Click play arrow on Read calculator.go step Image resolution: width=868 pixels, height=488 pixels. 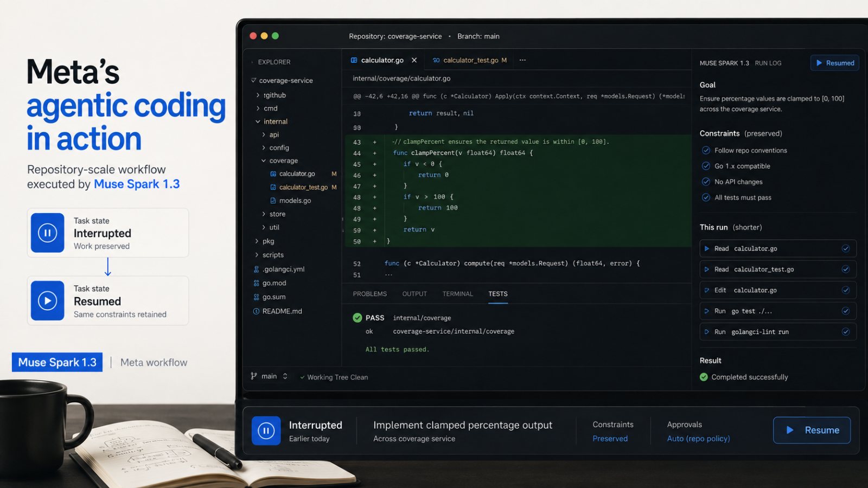tap(707, 248)
